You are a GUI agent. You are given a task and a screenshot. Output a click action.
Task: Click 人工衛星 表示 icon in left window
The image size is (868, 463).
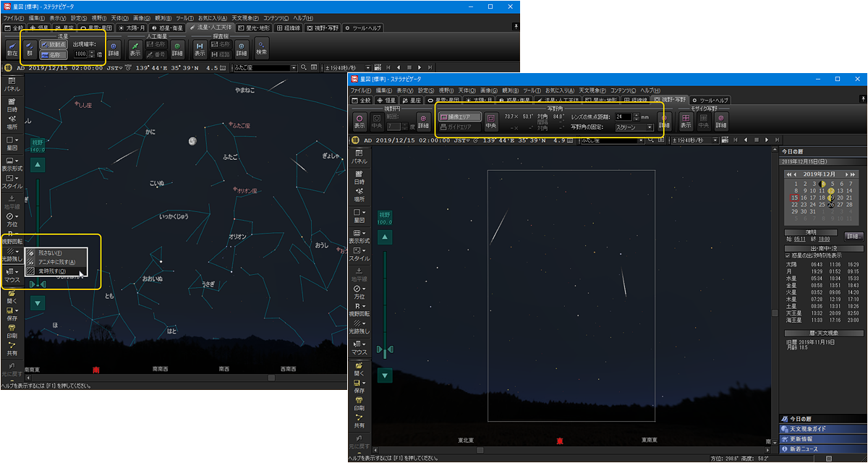tap(135, 48)
